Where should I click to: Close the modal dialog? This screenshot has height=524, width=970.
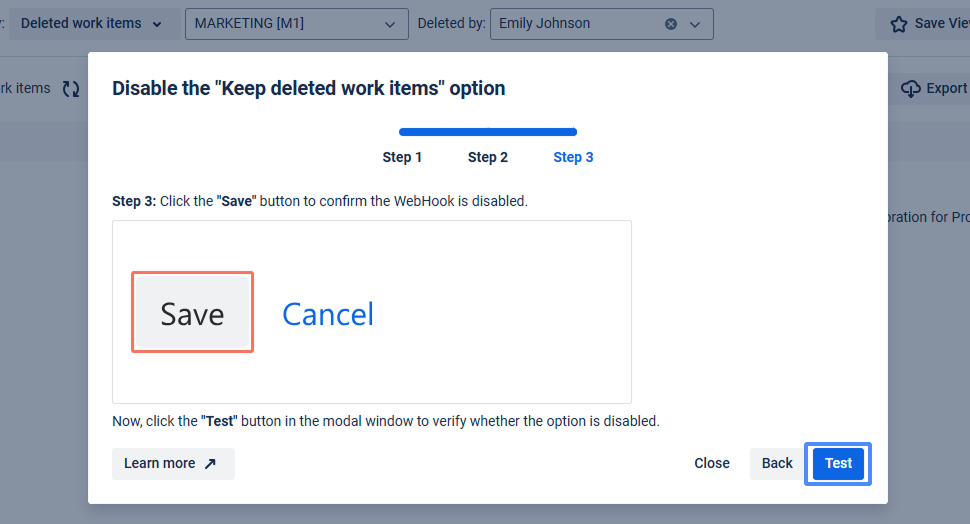[712, 464]
